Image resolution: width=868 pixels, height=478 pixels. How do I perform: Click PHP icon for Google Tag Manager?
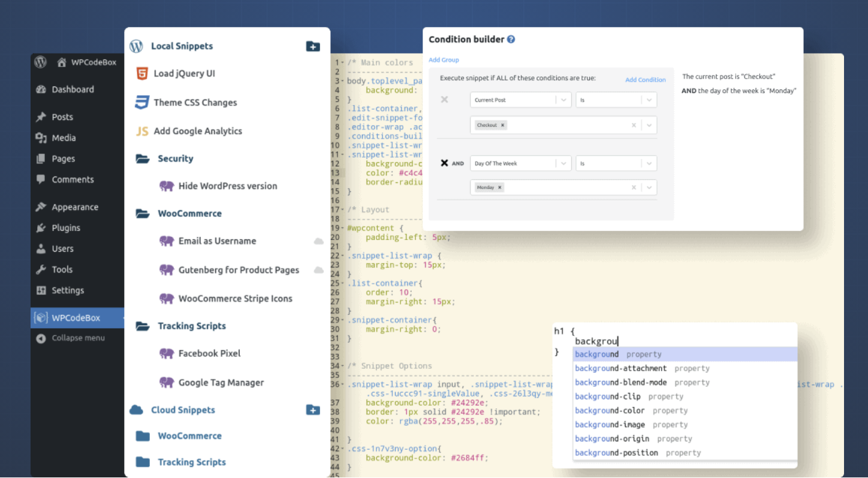pos(167,383)
